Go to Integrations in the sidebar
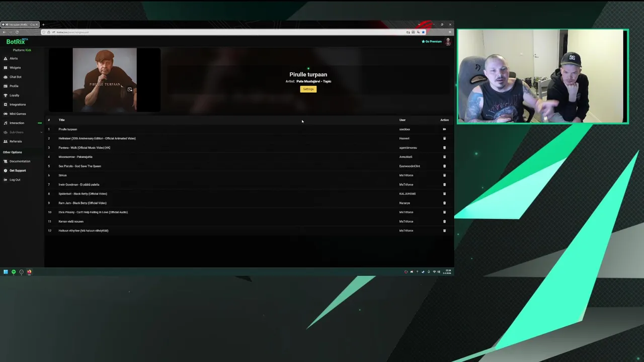The height and width of the screenshot is (362, 644). 18,105
